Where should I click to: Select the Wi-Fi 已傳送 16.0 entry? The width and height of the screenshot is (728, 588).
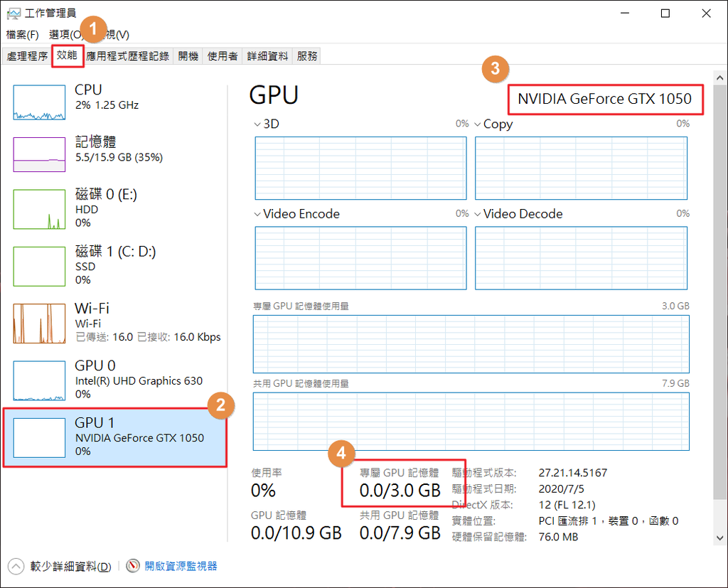click(x=115, y=324)
